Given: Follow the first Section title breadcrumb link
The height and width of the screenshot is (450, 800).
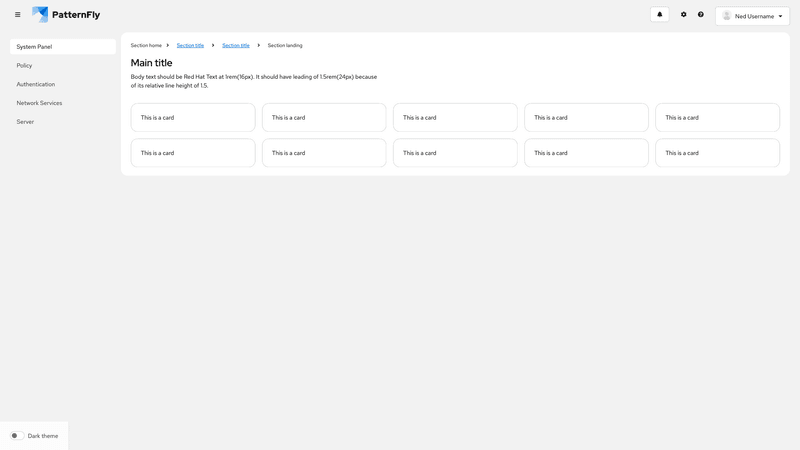Looking at the screenshot, I should (x=190, y=45).
